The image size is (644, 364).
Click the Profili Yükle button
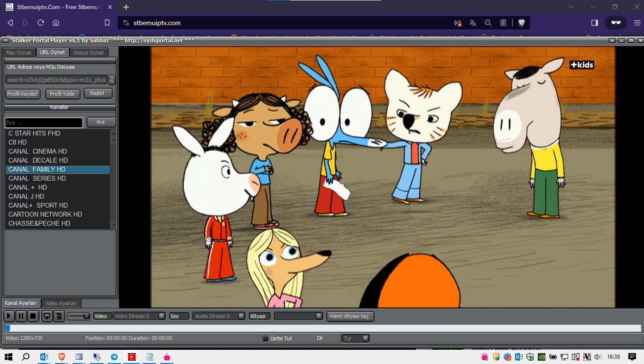(63, 94)
